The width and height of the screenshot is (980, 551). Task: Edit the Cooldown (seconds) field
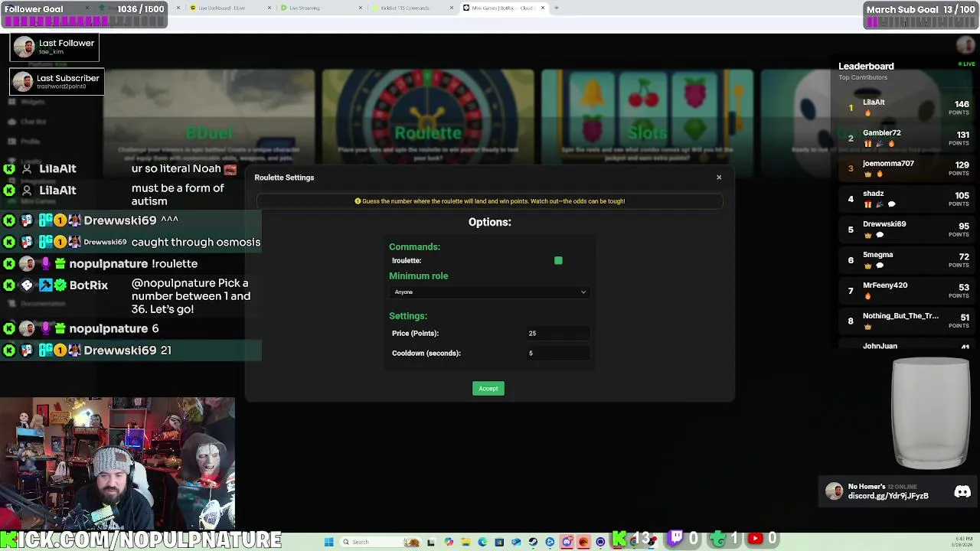pyautogui.click(x=557, y=354)
